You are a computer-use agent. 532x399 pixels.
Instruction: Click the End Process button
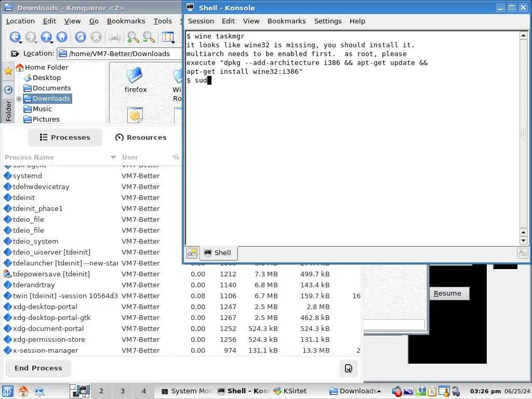[38, 368]
